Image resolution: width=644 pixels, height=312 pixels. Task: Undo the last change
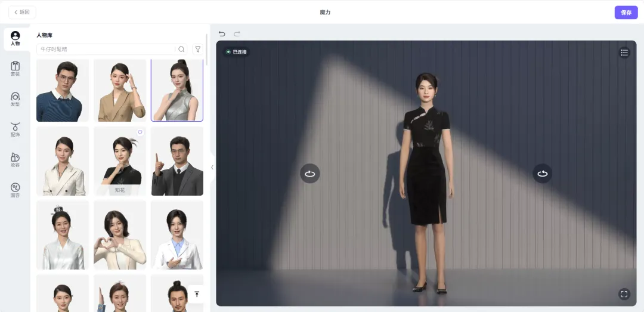(222, 34)
